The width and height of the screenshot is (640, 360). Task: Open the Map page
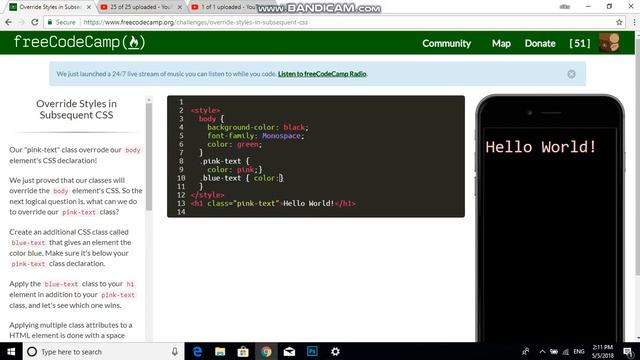coord(501,43)
